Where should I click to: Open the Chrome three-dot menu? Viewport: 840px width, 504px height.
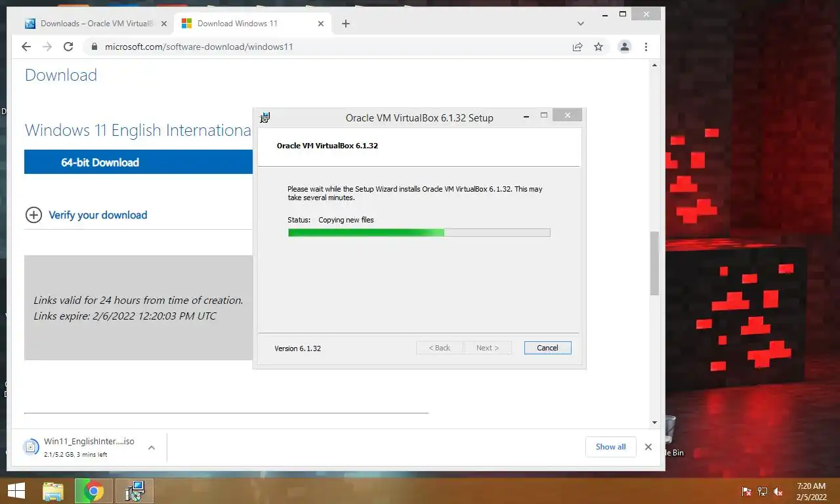pyautogui.click(x=646, y=47)
